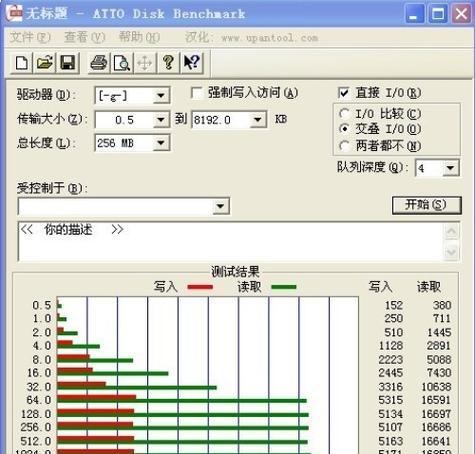Expand the 受控制于 dropdown

tap(220, 206)
